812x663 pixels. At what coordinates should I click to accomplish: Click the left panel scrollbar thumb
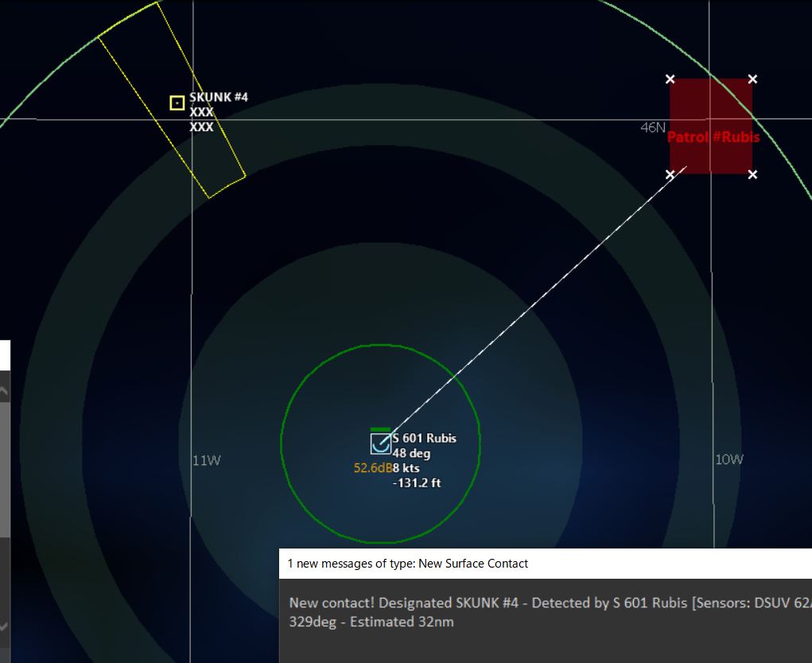click(4, 469)
